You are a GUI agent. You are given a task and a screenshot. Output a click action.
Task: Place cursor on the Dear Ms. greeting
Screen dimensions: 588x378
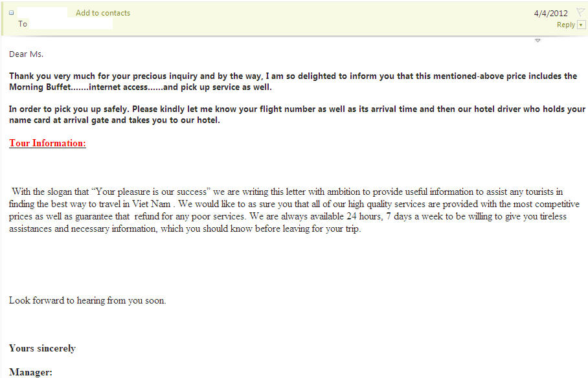pos(27,54)
